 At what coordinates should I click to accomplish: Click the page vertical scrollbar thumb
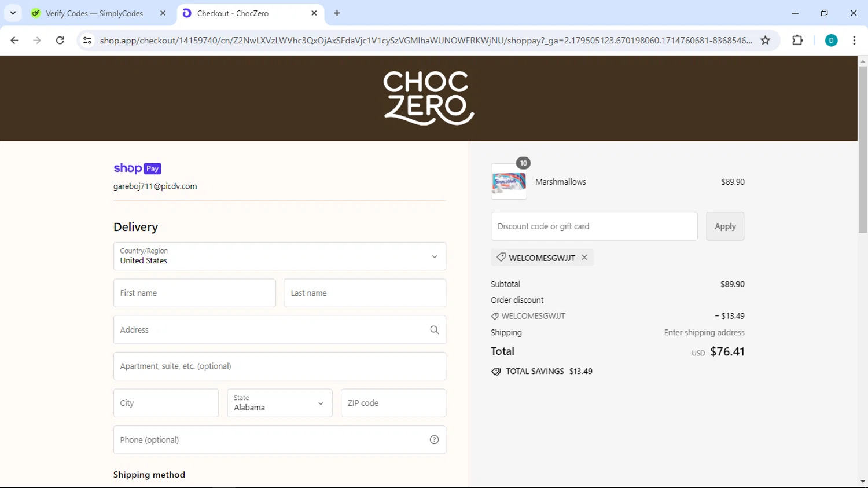[862, 149]
